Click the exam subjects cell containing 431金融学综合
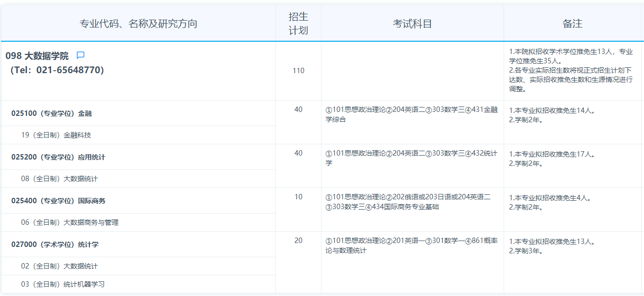This screenshot has height=296, width=644. 411,114
